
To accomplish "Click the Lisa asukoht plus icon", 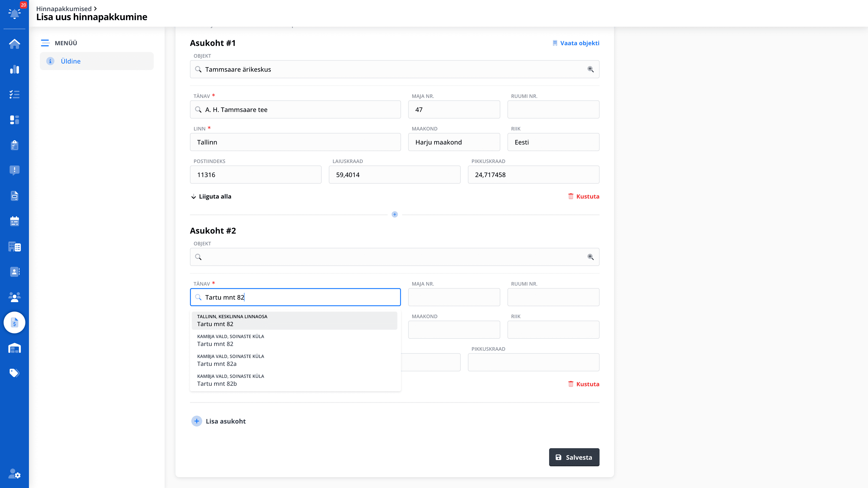I will (x=197, y=421).
